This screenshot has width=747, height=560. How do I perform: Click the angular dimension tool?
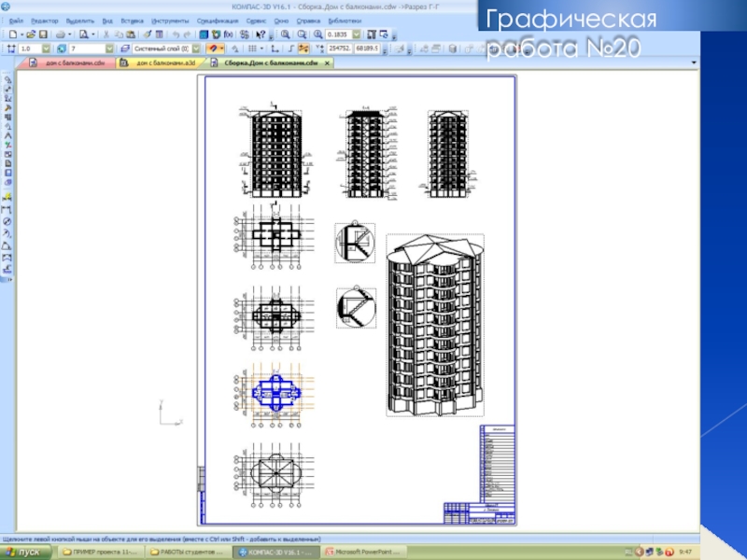7,246
